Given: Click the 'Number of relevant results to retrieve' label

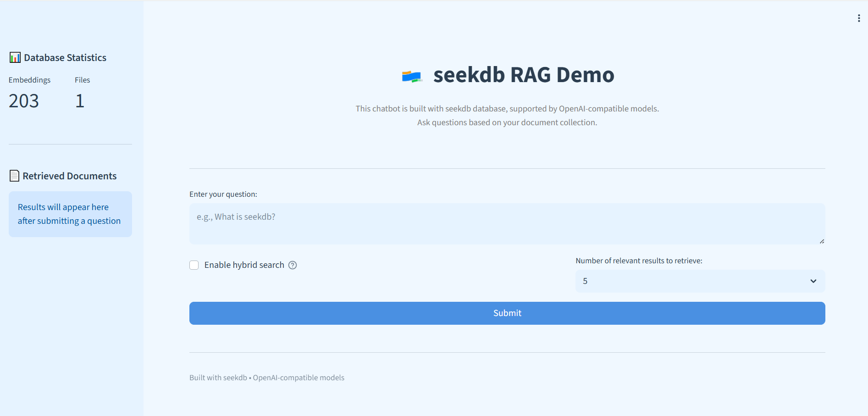Looking at the screenshot, I should click(639, 261).
